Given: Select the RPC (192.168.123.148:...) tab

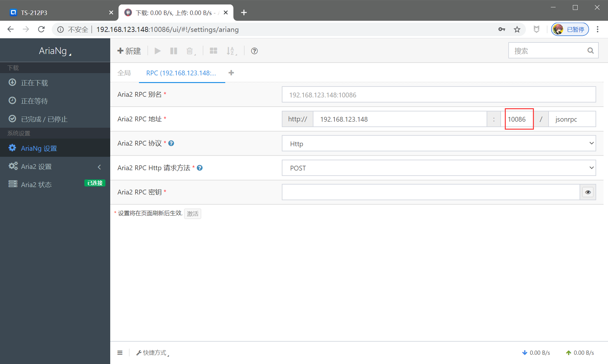Looking at the screenshot, I should click(181, 73).
